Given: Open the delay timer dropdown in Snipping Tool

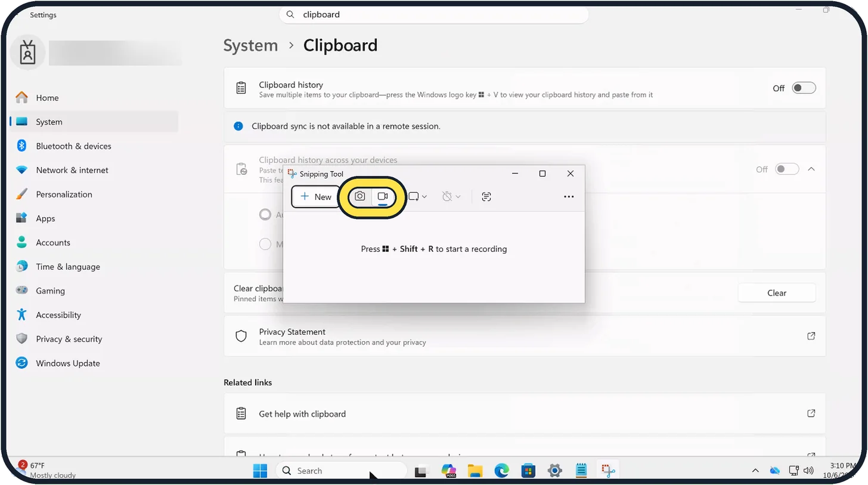Looking at the screenshot, I should (x=451, y=196).
